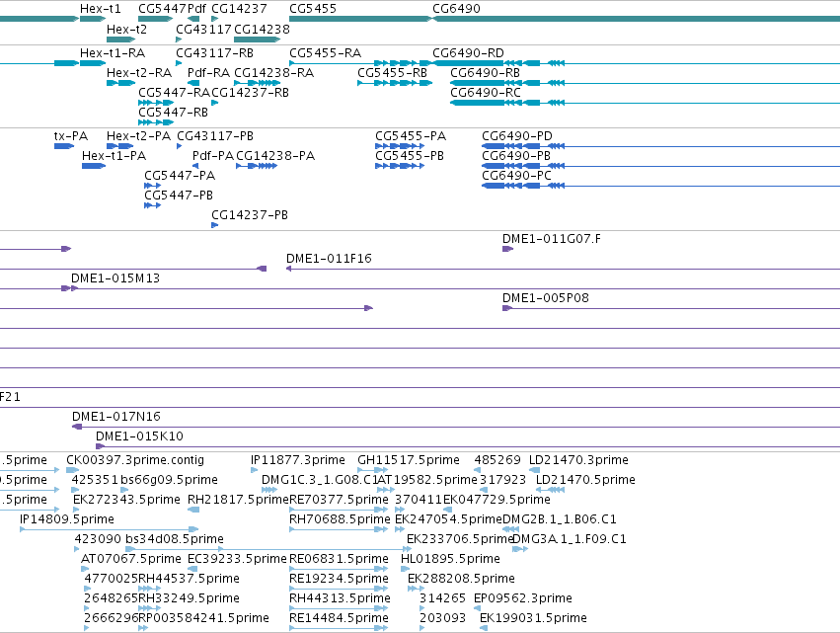Click EST RP003584241.5prime label
Image resolution: width=840 pixels, height=633 pixels.
(x=203, y=617)
